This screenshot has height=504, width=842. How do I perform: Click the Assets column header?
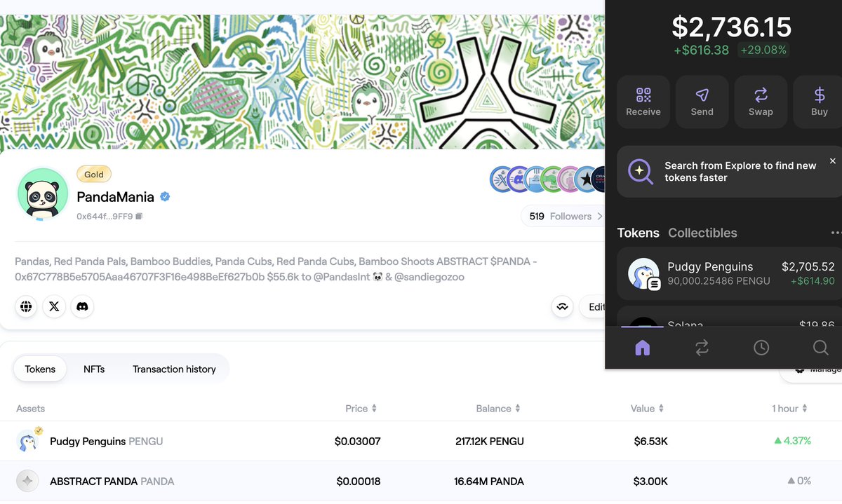point(30,408)
